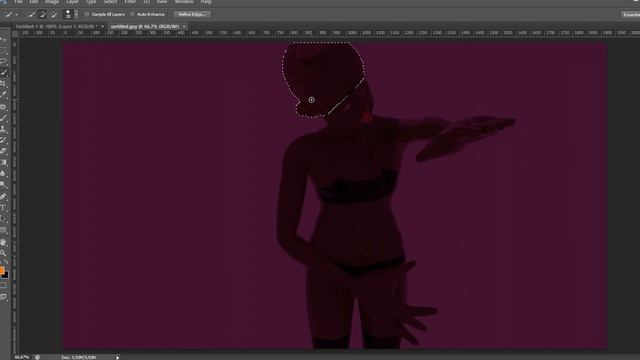Click the orange foreground color swatch

pos(2,270)
